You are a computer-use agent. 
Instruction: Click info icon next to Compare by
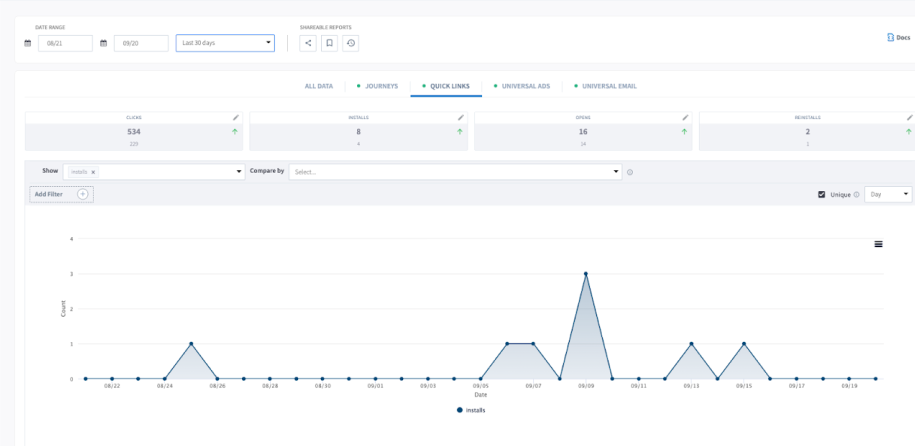pos(630,172)
